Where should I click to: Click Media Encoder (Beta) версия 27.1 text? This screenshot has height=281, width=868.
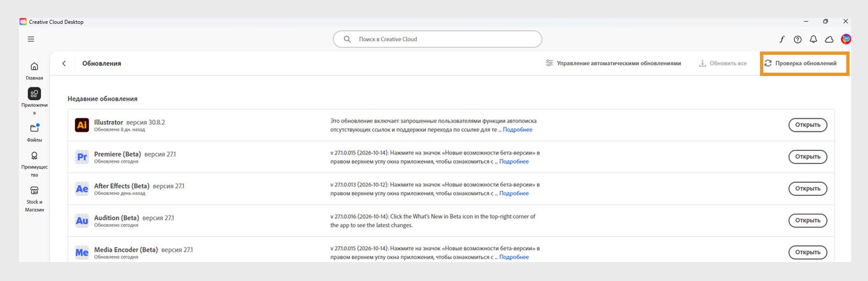click(143, 250)
